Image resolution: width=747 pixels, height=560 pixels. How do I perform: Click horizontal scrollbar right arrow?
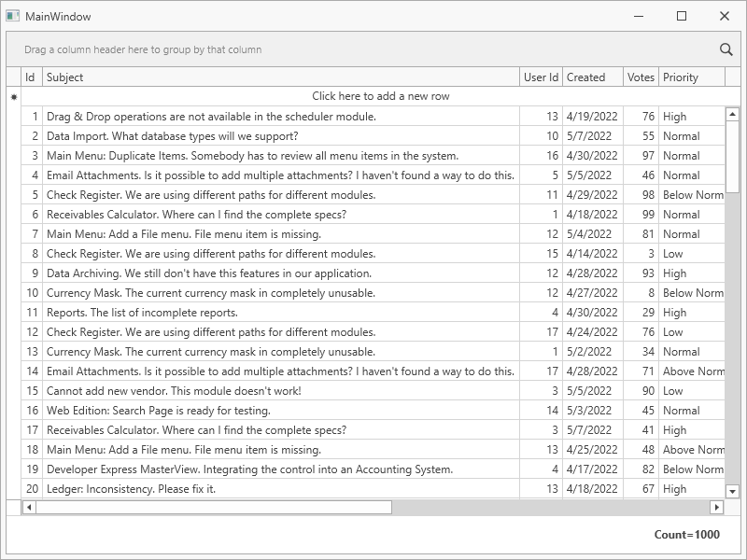716,507
